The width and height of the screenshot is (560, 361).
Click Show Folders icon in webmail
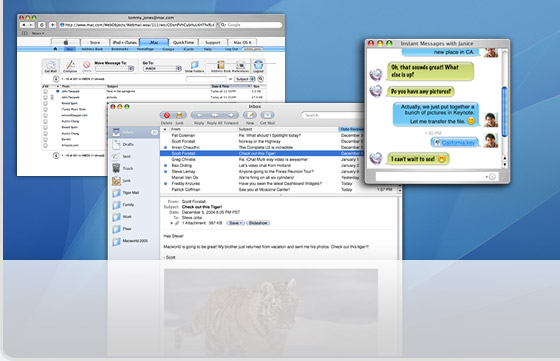[194, 66]
